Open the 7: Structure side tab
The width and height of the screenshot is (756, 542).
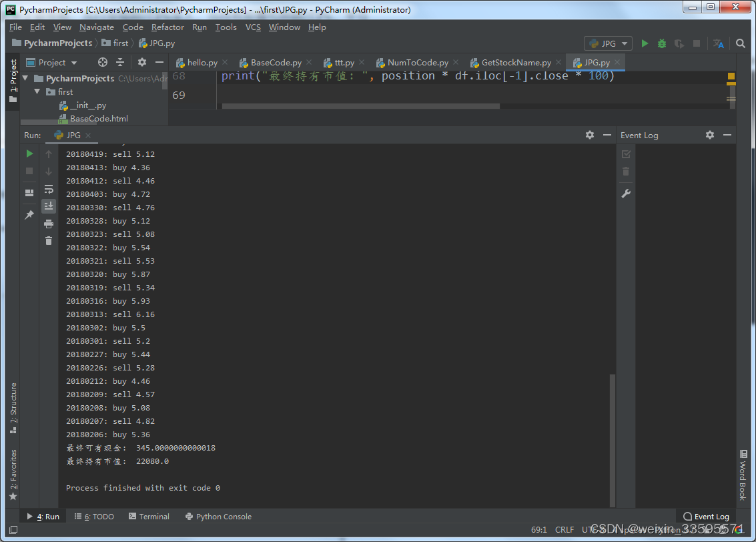coord(13,408)
